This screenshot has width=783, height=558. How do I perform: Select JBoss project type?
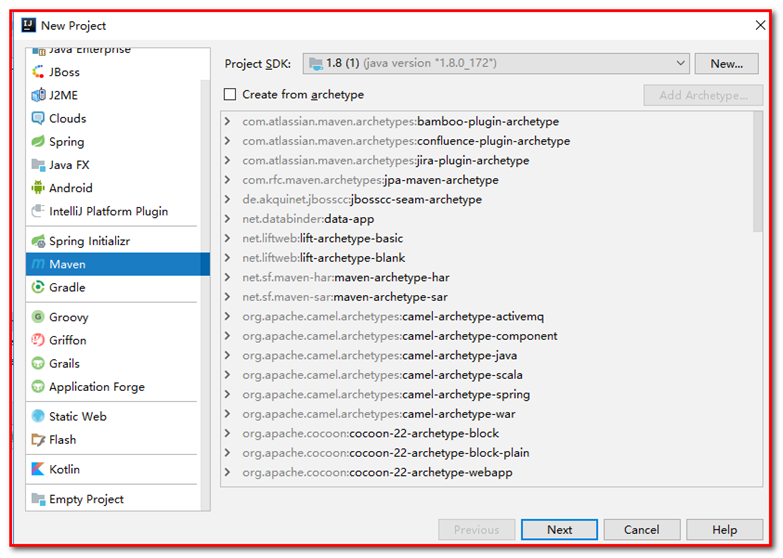(113, 72)
